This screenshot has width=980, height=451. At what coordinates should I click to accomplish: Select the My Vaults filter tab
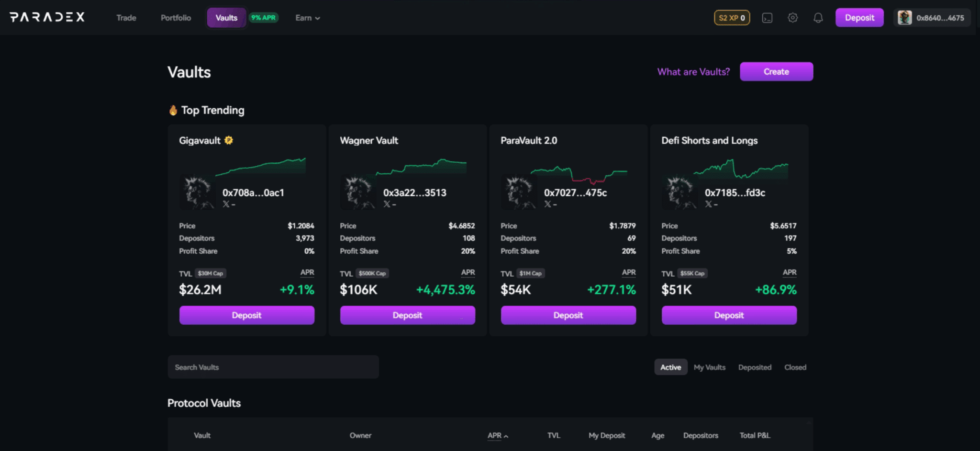[709, 367]
